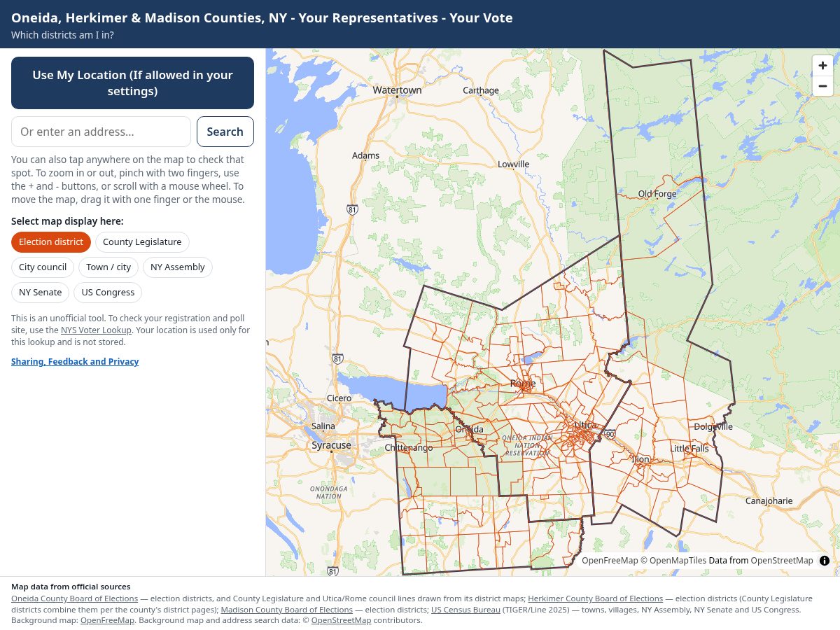
Task: Click Ilion on the map
Action: tap(640, 460)
